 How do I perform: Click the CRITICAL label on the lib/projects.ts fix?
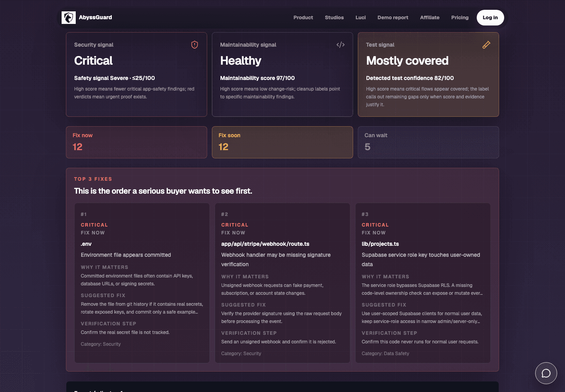click(x=375, y=225)
